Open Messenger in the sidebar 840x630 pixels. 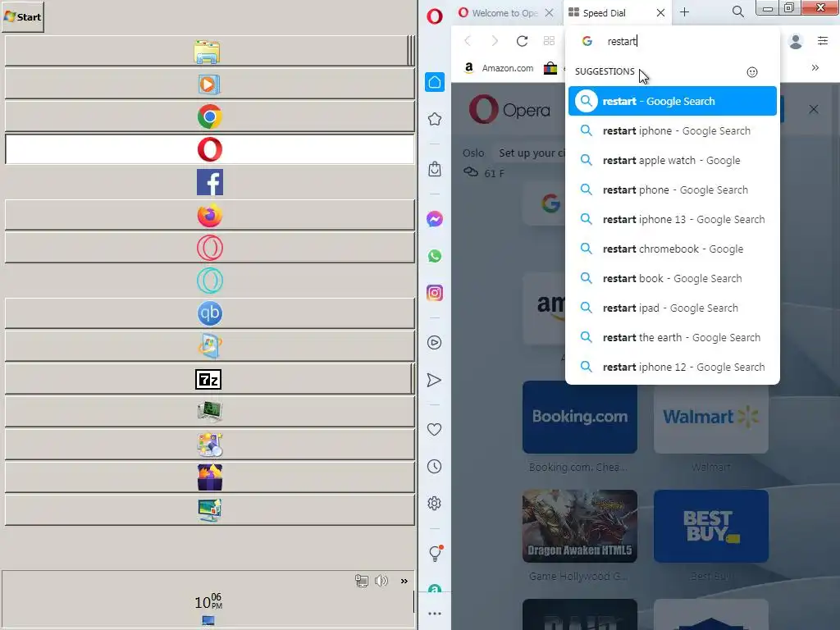point(435,218)
